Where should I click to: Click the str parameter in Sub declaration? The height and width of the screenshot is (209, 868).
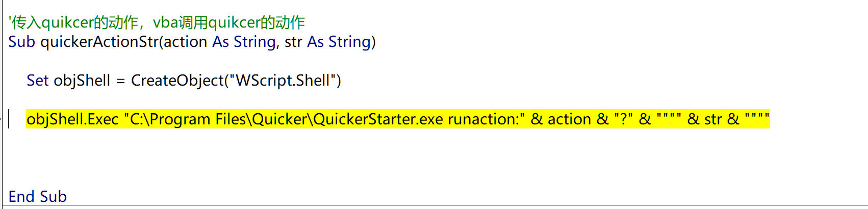[293, 42]
